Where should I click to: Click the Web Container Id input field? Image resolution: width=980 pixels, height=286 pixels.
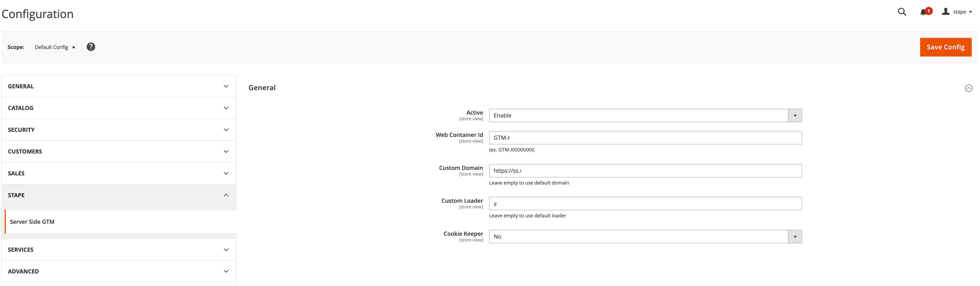click(646, 137)
